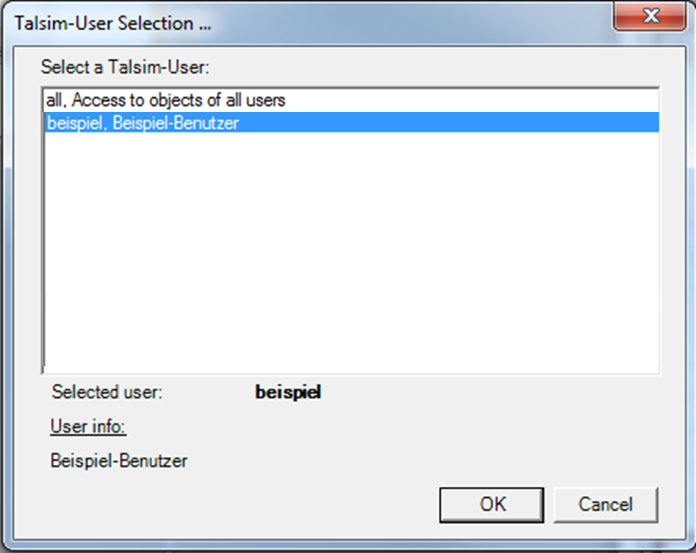Close the Talsim-User Selection dialog
Viewport: 696px width, 553px height.
pyautogui.click(x=651, y=19)
